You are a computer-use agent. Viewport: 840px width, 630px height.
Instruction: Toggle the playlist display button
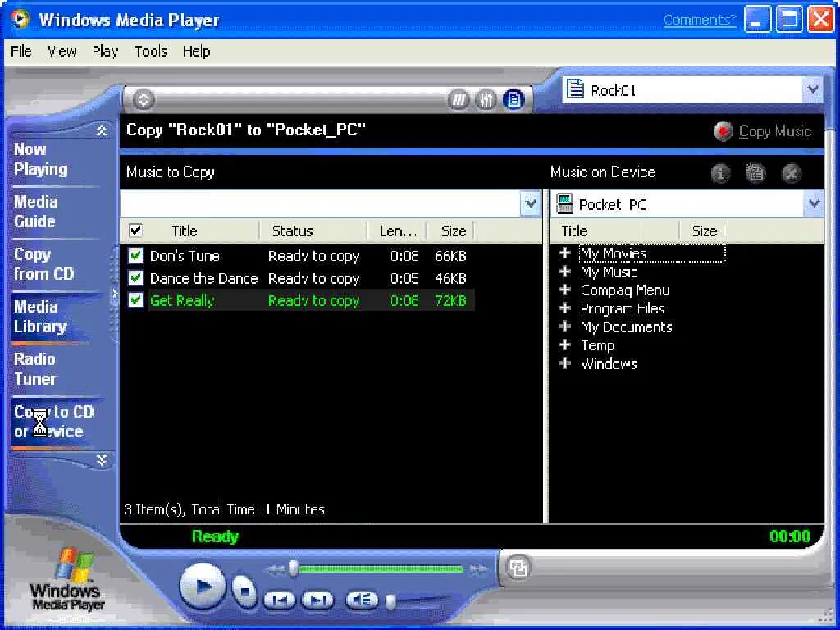[514, 99]
